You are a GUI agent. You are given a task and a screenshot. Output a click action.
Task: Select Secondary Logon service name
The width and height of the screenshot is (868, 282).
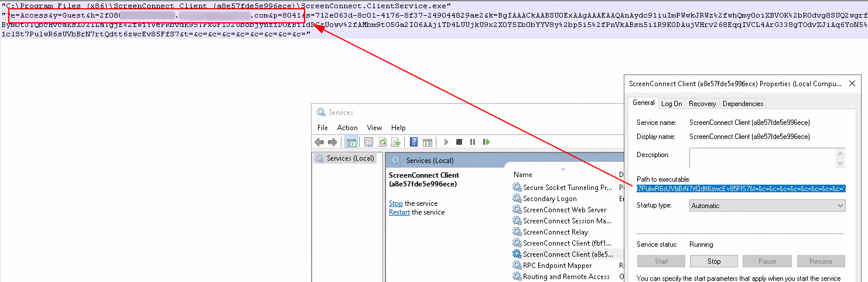pos(549,199)
